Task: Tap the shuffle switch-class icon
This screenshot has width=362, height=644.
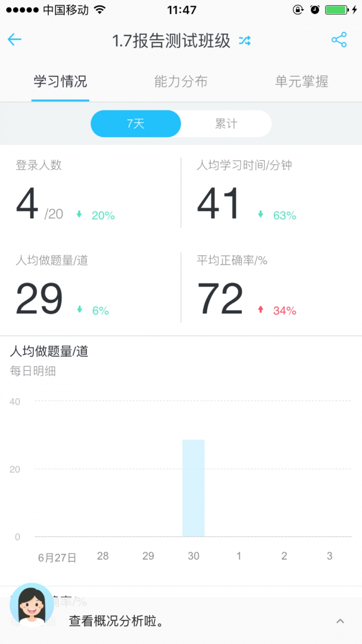Action: click(245, 41)
